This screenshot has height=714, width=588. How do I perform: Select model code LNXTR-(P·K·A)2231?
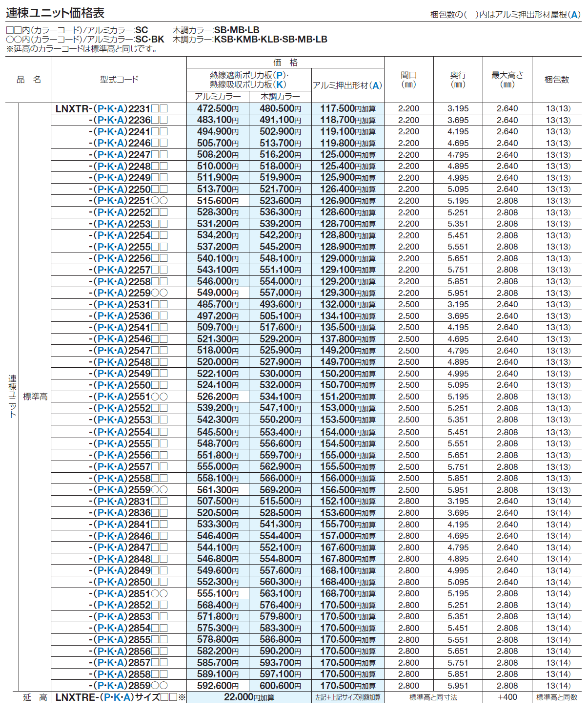click(x=111, y=108)
